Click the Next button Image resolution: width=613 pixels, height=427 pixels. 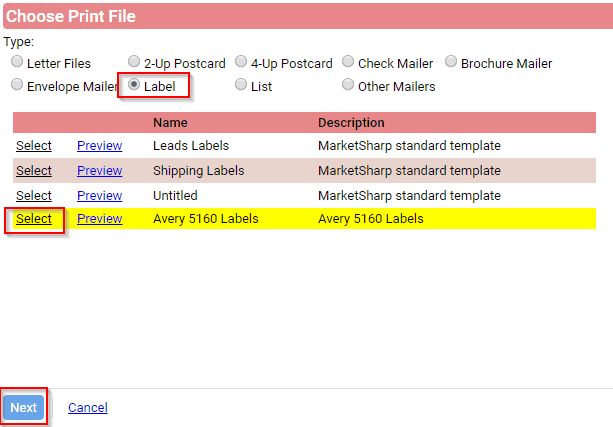tap(23, 407)
